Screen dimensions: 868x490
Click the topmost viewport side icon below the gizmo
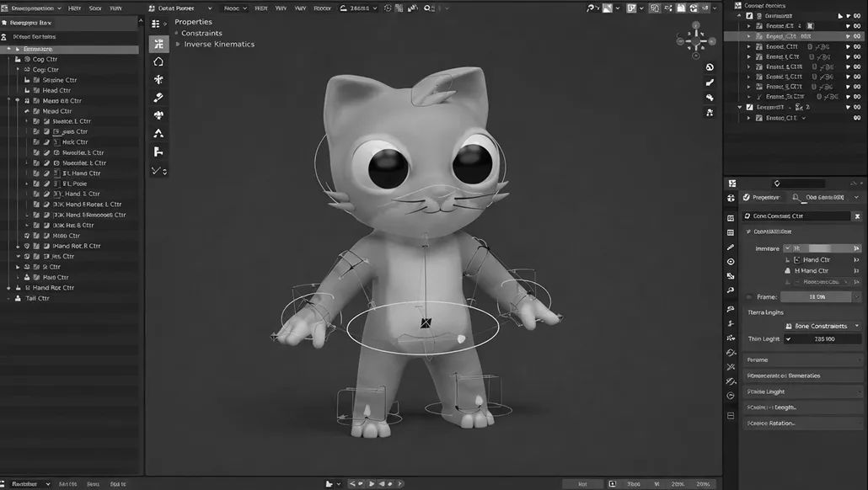click(x=710, y=67)
